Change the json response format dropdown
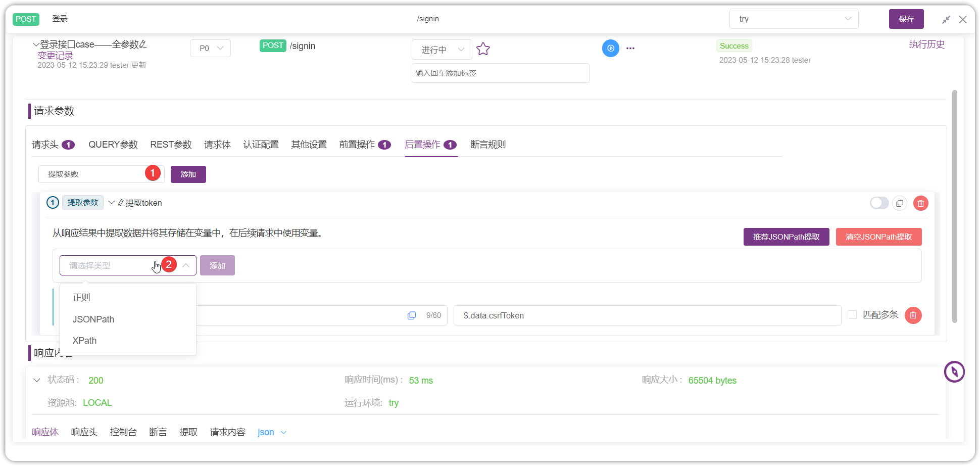 (x=272, y=432)
